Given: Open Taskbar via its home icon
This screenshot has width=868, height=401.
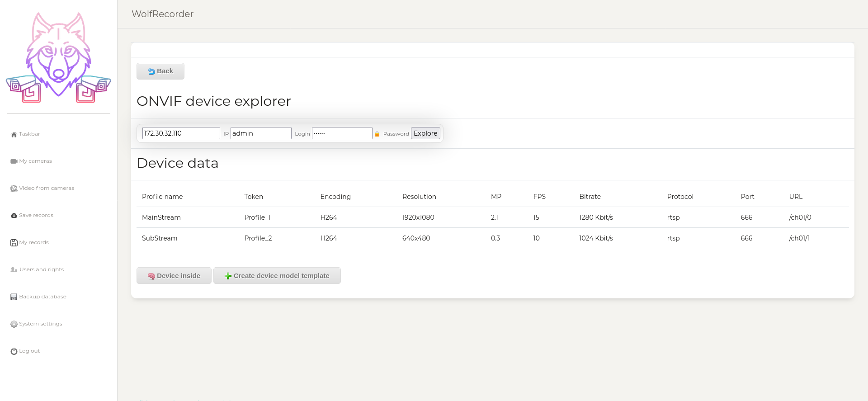Looking at the screenshot, I should tap(14, 134).
